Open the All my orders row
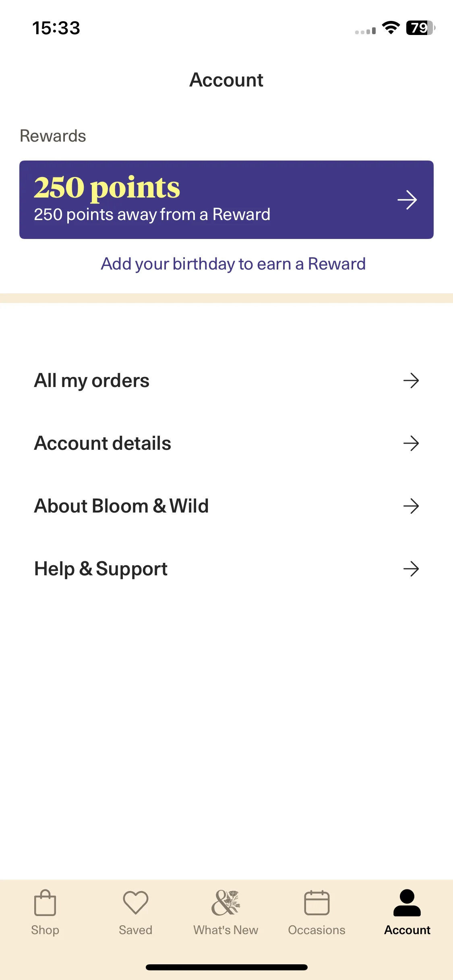453x980 pixels. pyautogui.click(x=226, y=381)
